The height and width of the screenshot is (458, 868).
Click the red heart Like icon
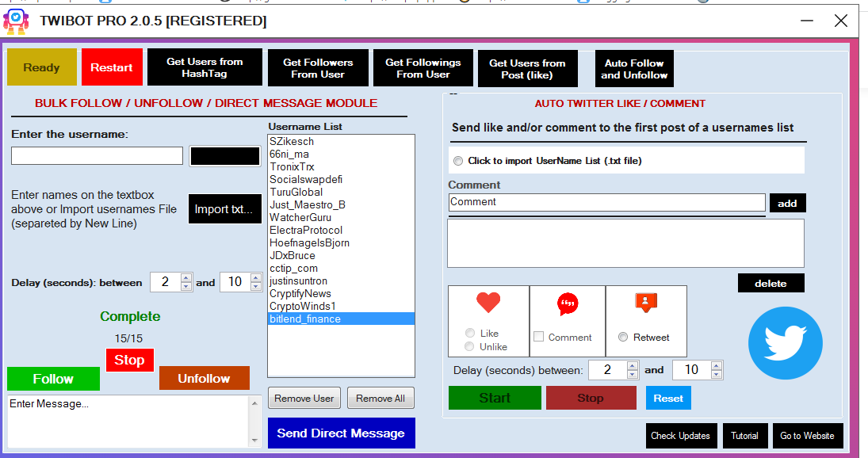point(488,302)
